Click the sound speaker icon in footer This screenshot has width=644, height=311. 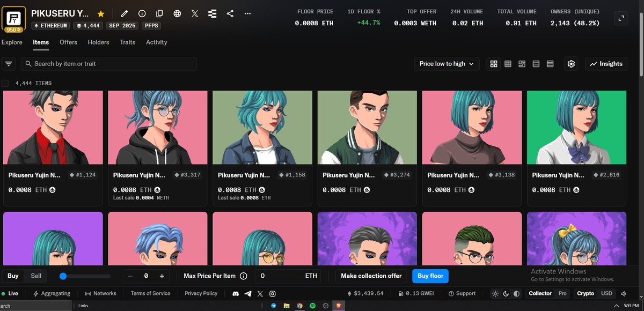pos(624,294)
